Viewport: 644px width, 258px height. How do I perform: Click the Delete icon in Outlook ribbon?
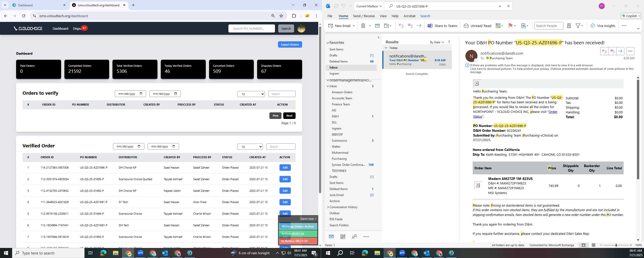[x=363, y=26]
